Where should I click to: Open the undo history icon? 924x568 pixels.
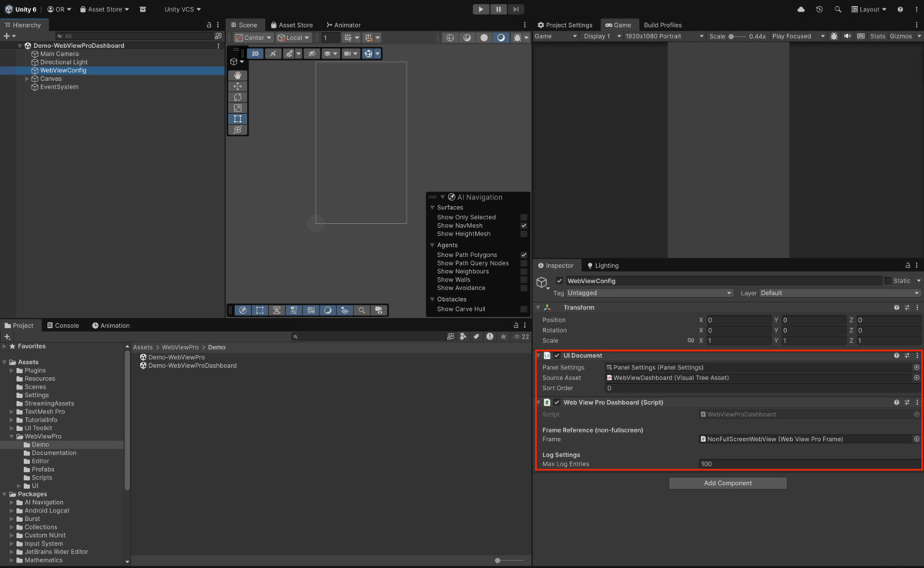[819, 9]
